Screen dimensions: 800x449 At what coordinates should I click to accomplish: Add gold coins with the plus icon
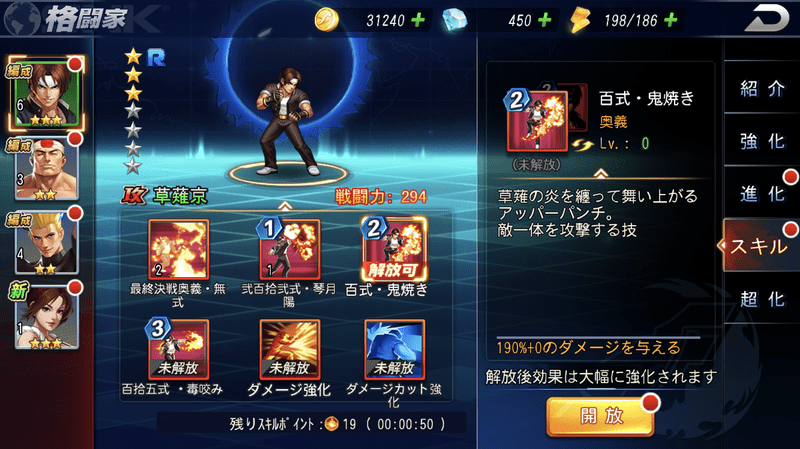(418, 20)
